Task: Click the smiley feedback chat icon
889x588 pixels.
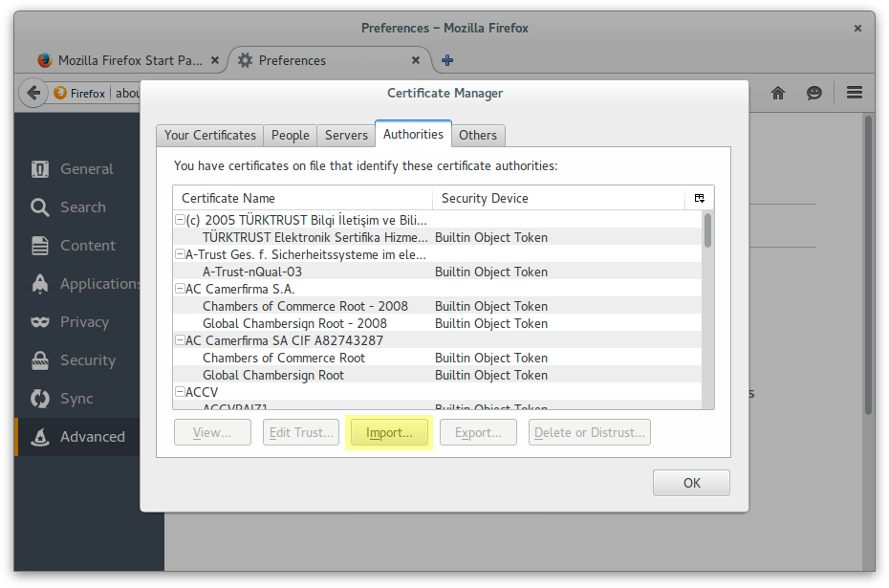Action: click(x=814, y=93)
